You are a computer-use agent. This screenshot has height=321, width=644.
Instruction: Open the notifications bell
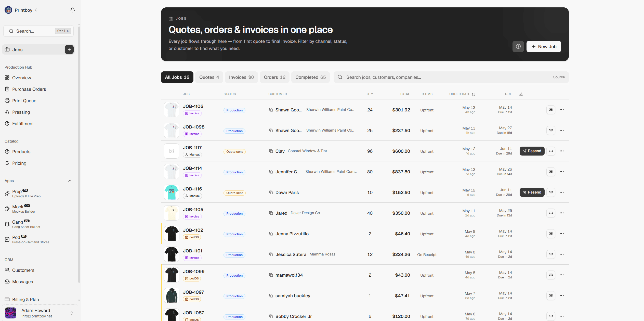tap(73, 10)
